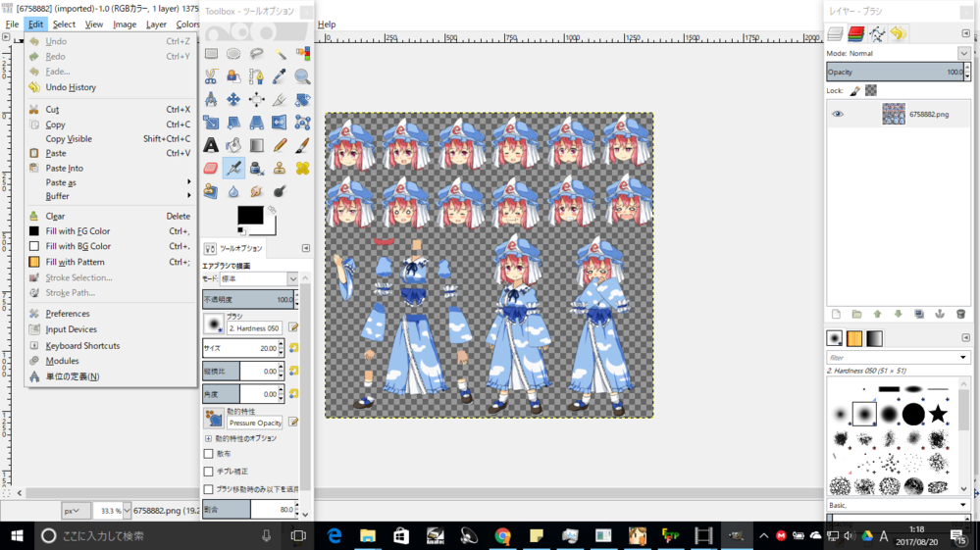Switch to the Channels tab
The width and height of the screenshot is (980, 550).
coord(856,33)
